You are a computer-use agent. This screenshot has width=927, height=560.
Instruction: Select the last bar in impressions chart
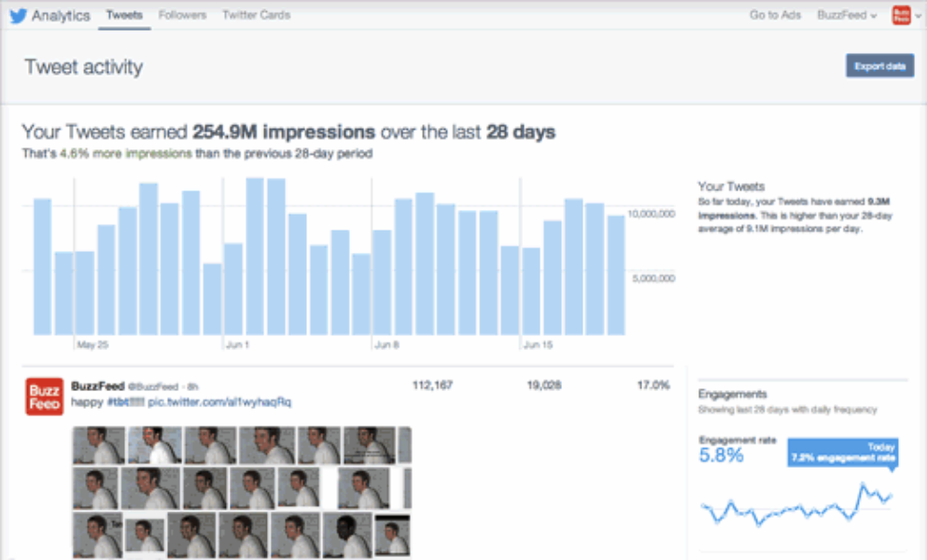point(616,275)
